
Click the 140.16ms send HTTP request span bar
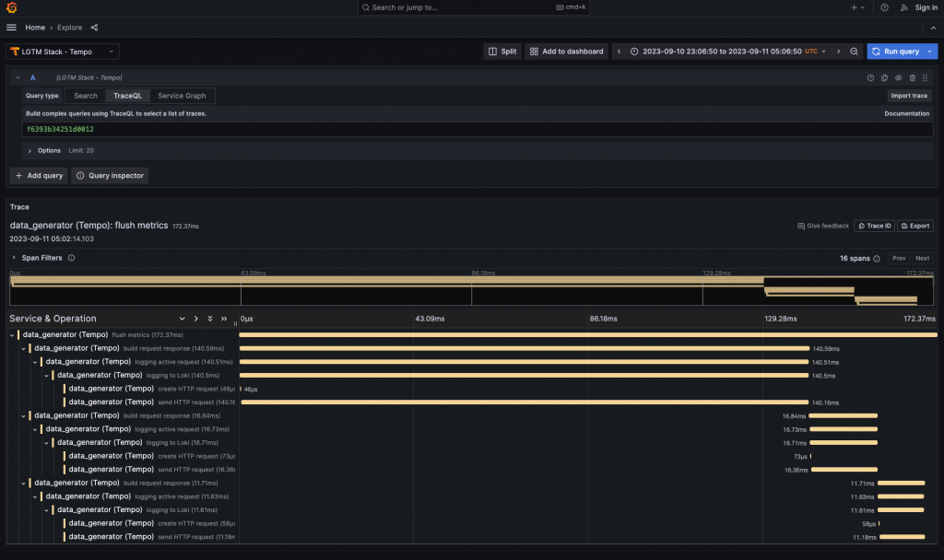click(525, 402)
